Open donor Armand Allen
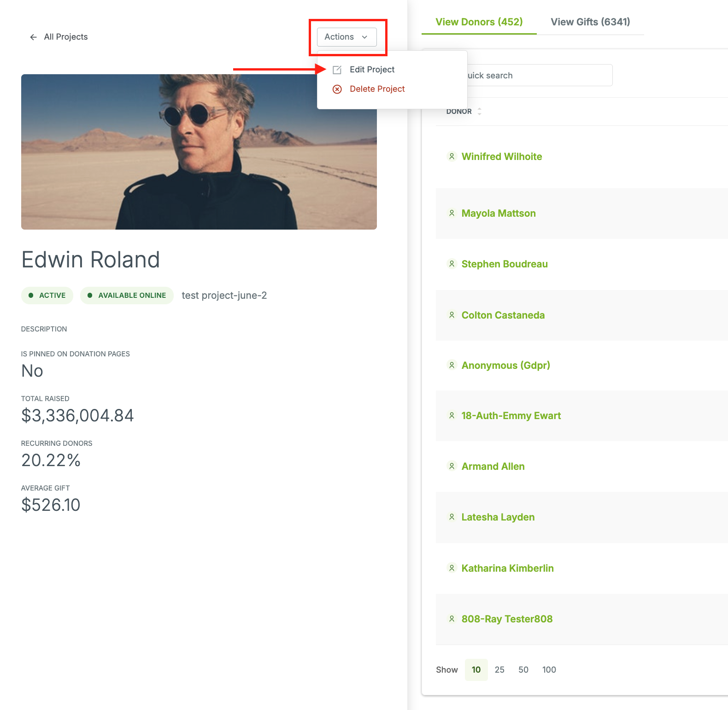Screen dimensions: 728x710 coord(493,467)
